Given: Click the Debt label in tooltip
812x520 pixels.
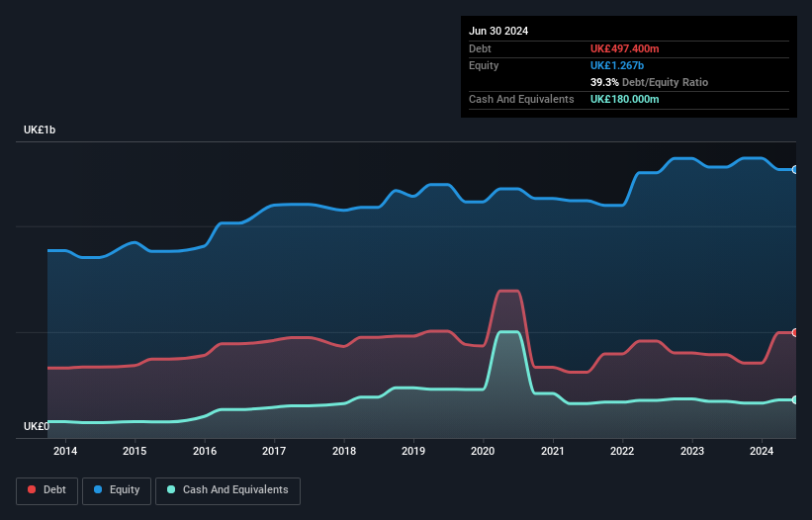Looking at the screenshot, I should pyautogui.click(x=480, y=48).
